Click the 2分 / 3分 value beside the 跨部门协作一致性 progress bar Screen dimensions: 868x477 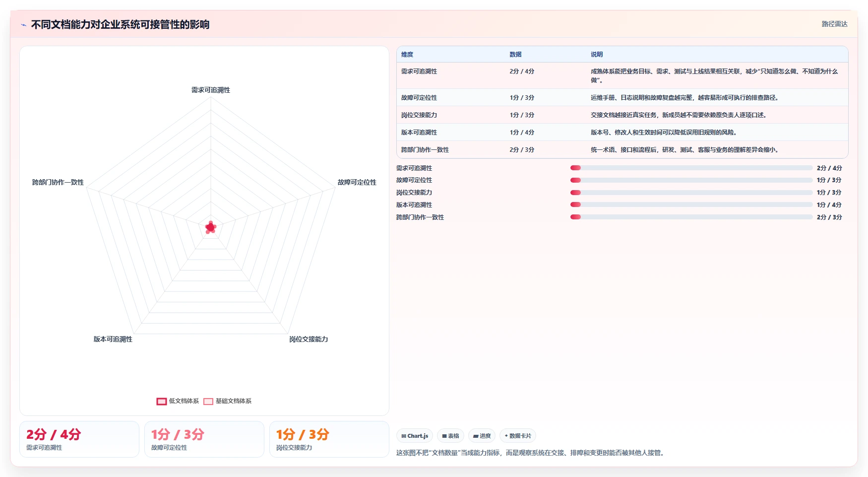[829, 217]
